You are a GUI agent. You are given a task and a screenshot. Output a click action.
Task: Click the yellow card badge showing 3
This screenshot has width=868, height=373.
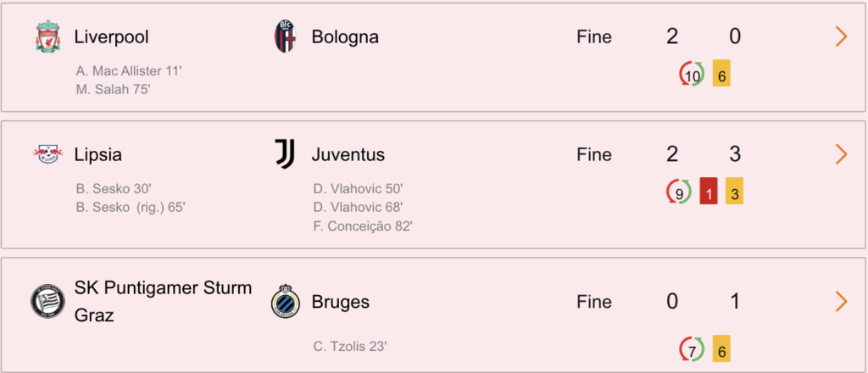click(734, 191)
